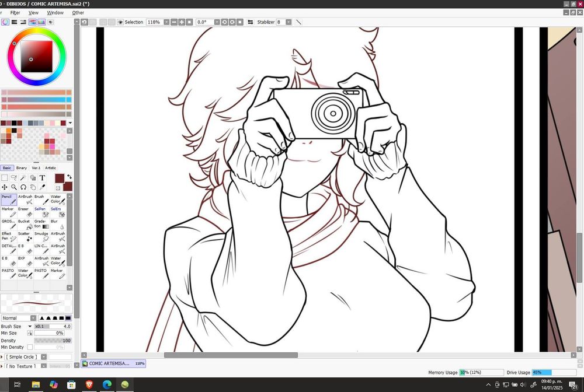
Task: Choose the BXP eraser preset
Action: click(25, 261)
